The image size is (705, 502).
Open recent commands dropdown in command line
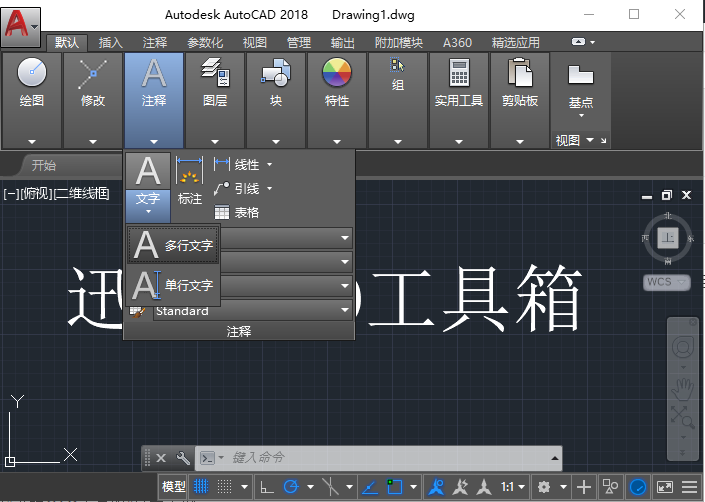221,458
